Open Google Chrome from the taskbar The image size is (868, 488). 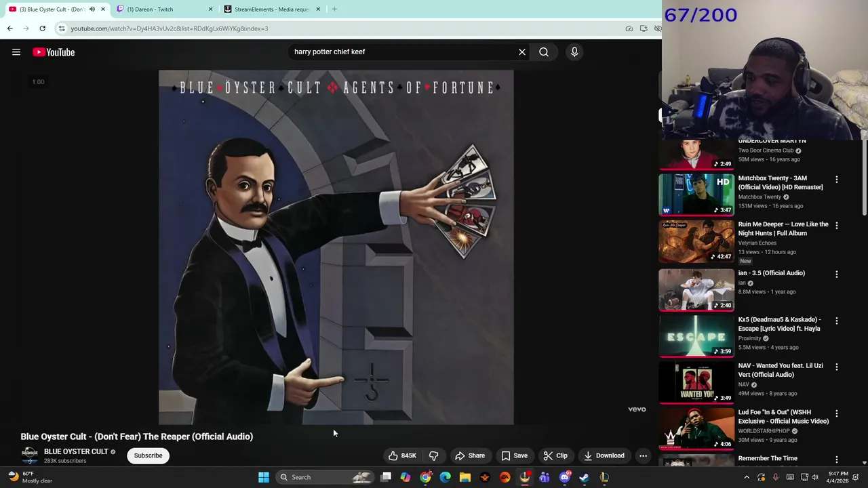425,477
